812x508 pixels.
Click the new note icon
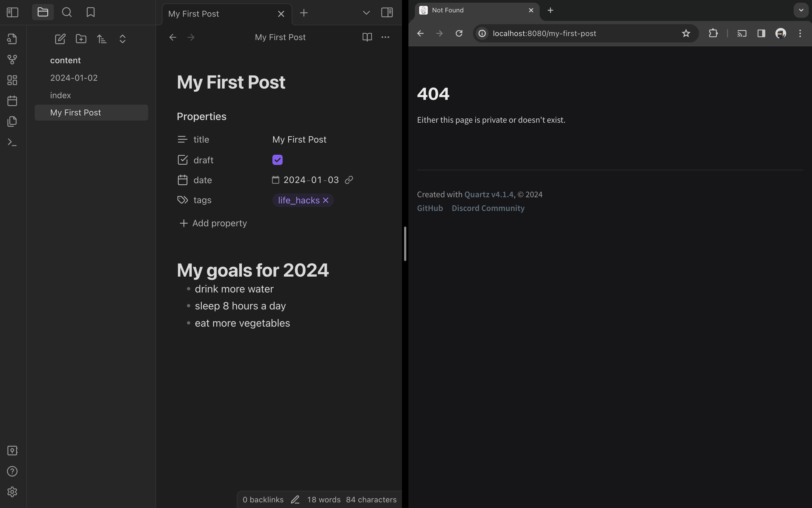click(60, 39)
